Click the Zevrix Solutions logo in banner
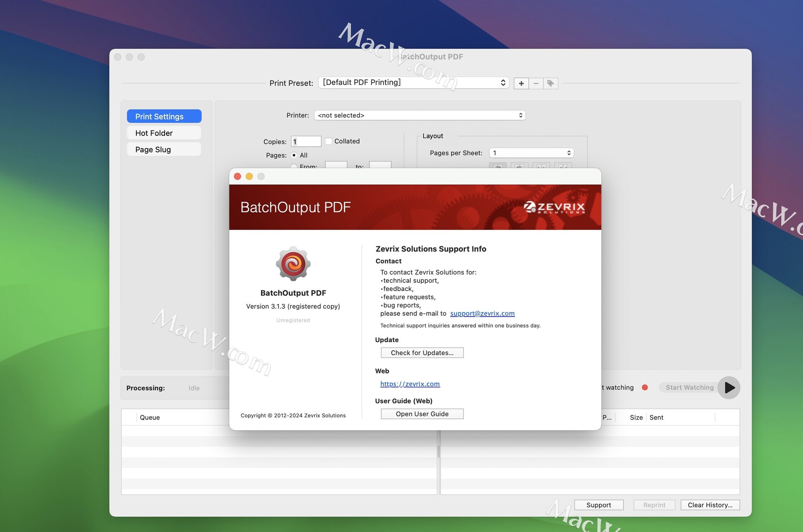The height and width of the screenshot is (532, 803). point(555,207)
